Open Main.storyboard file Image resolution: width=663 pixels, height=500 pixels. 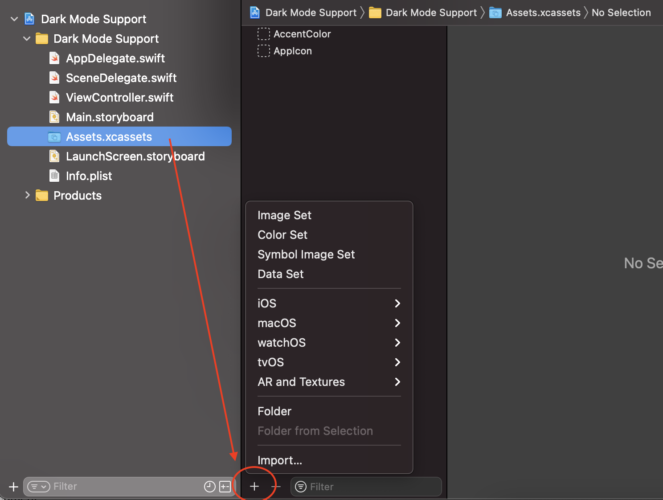(x=110, y=117)
